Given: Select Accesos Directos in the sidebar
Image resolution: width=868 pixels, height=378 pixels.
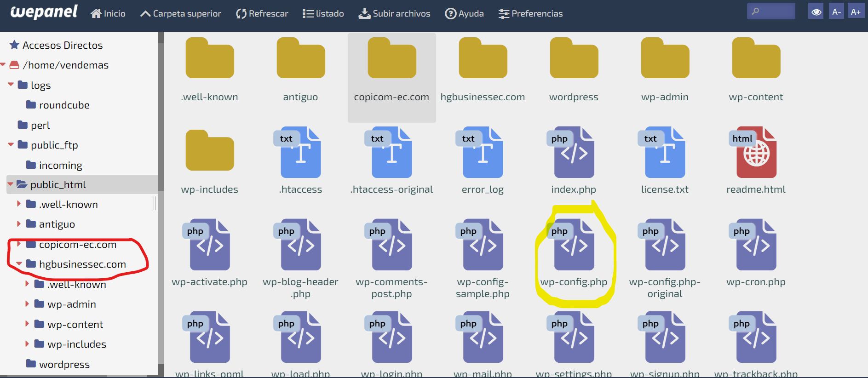Looking at the screenshot, I should tap(57, 45).
